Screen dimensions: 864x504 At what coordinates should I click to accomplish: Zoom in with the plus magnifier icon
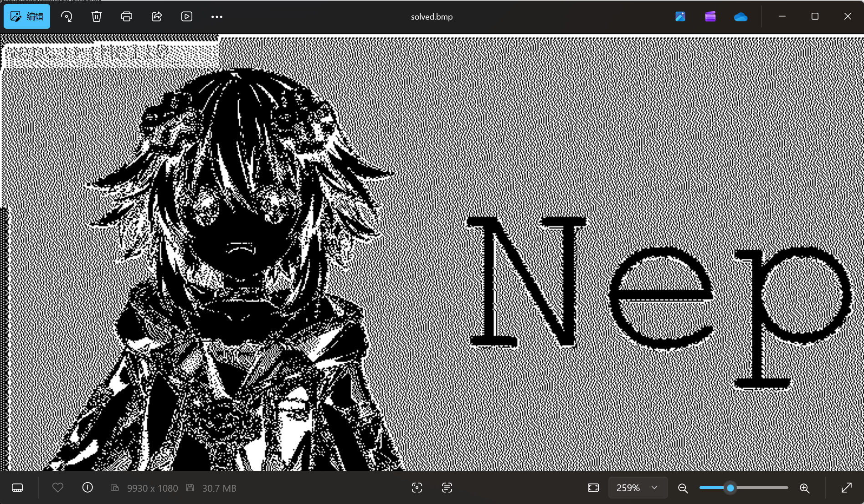(805, 488)
